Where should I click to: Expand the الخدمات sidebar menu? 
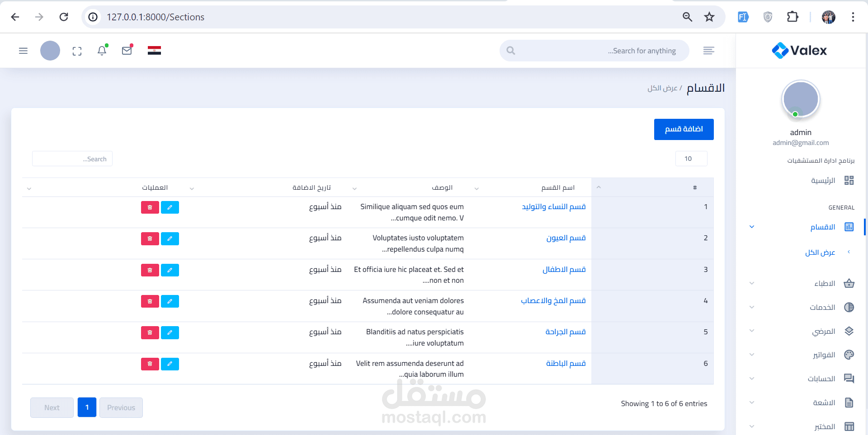802,307
